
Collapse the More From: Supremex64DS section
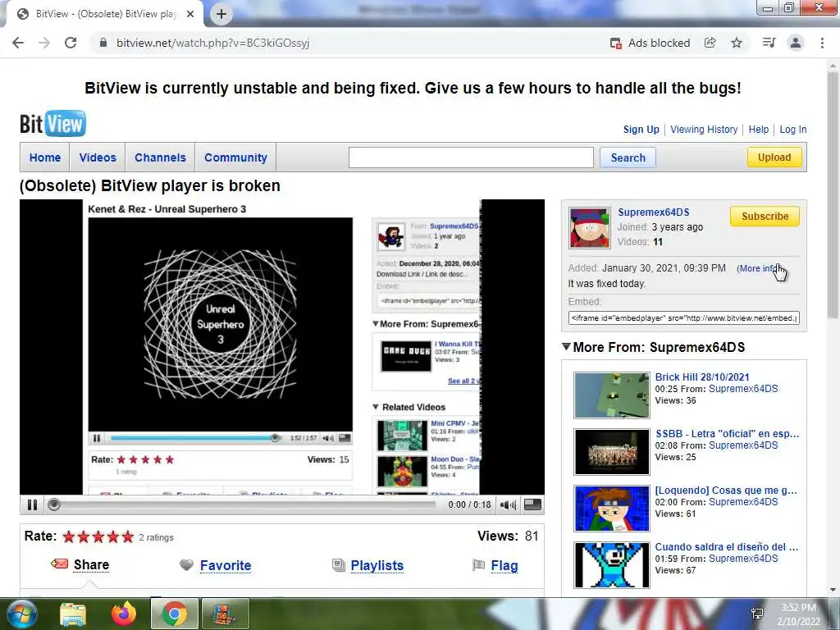click(x=566, y=347)
